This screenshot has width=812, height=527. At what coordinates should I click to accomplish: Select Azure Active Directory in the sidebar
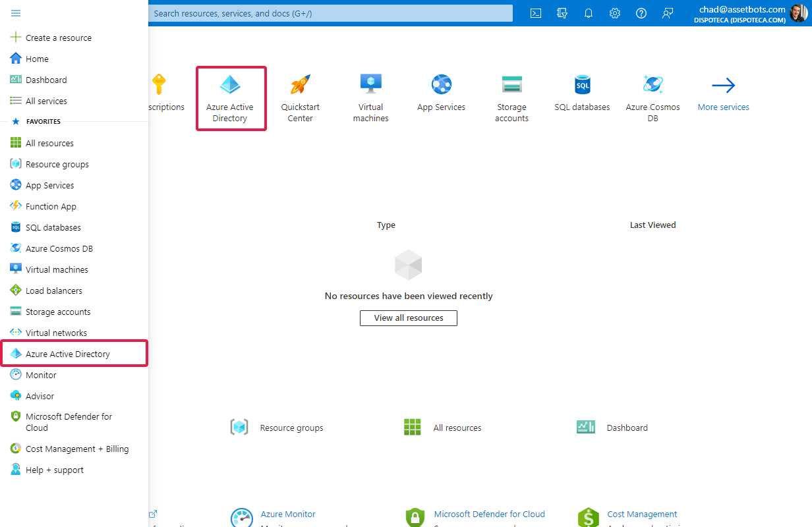(74, 354)
